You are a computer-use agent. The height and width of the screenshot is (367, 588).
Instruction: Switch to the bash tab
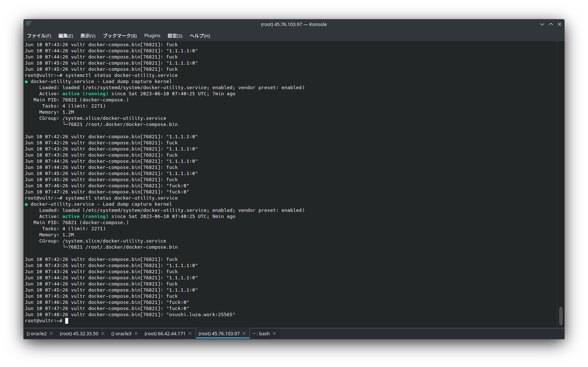pyautogui.click(x=261, y=334)
